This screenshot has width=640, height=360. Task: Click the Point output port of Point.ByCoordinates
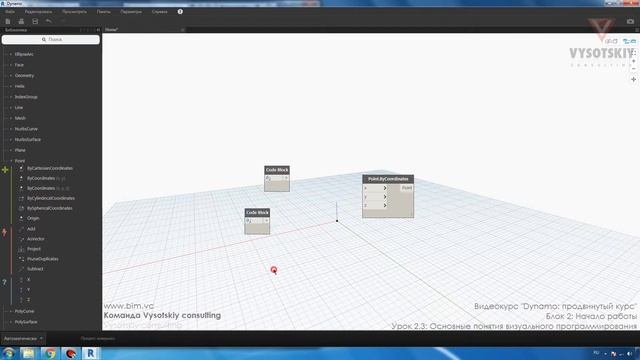pyautogui.click(x=406, y=188)
